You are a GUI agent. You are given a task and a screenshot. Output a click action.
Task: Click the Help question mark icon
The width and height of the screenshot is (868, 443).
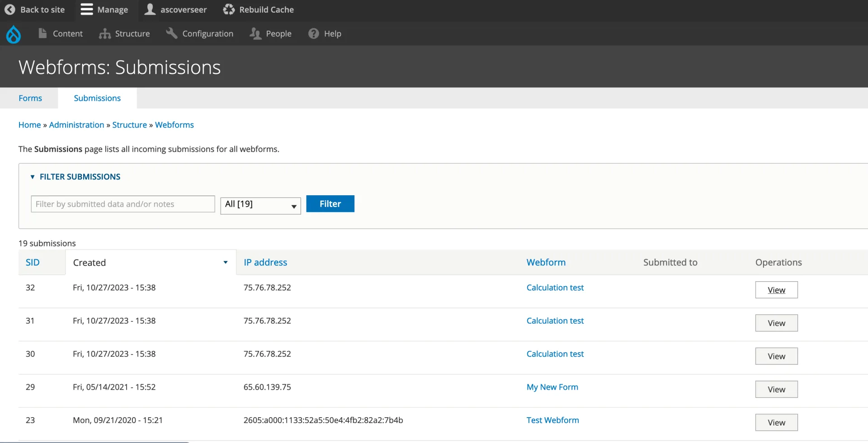[x=313, y=33]
